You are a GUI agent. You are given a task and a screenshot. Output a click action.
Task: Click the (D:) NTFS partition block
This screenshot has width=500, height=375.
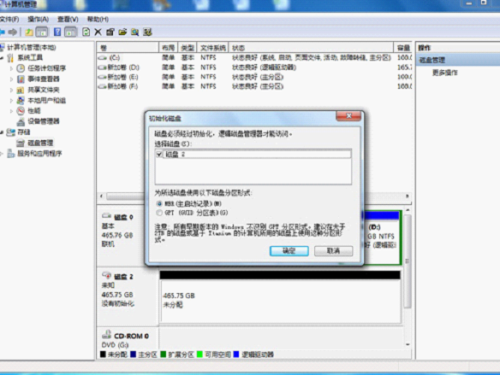382,237
